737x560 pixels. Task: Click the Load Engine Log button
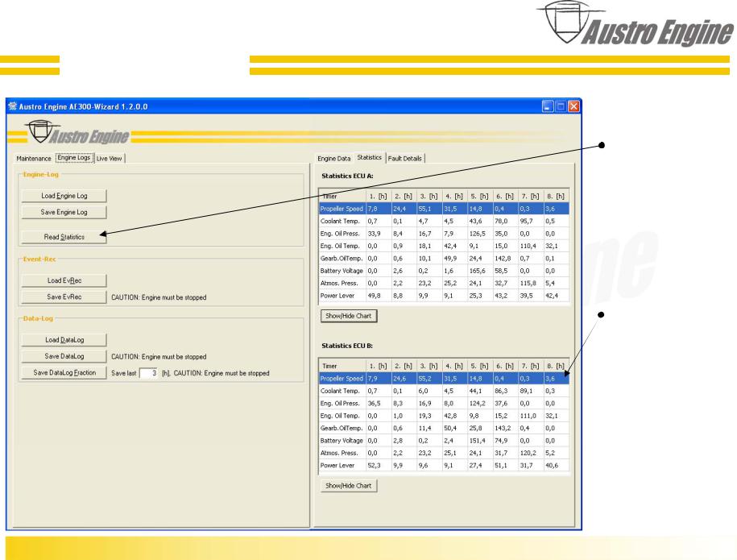64,196
